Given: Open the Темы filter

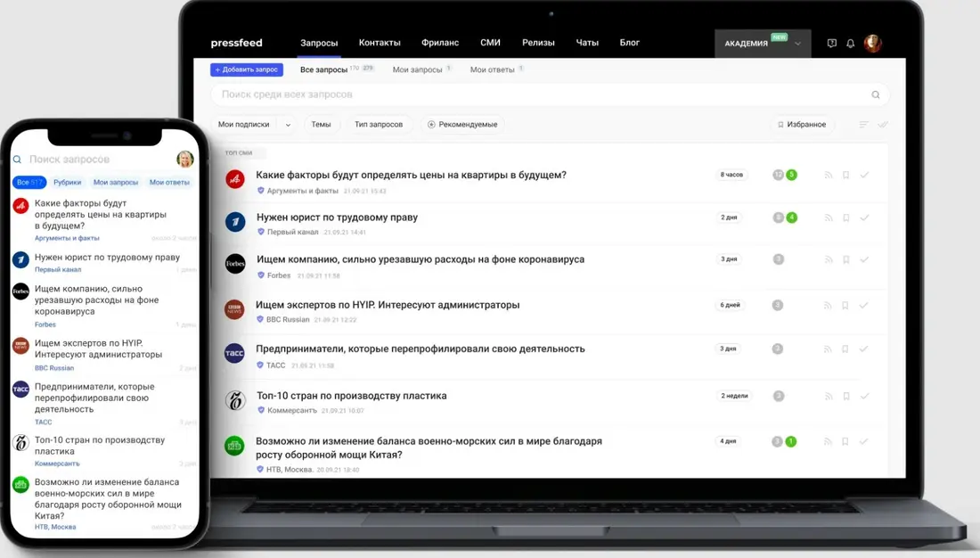Looking at the screenshot, I should tap(321, 125).
